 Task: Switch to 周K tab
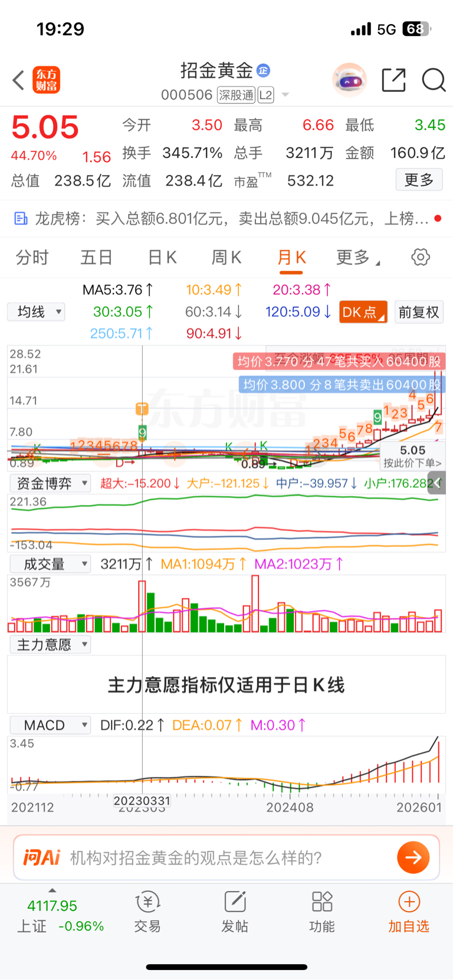226,258
